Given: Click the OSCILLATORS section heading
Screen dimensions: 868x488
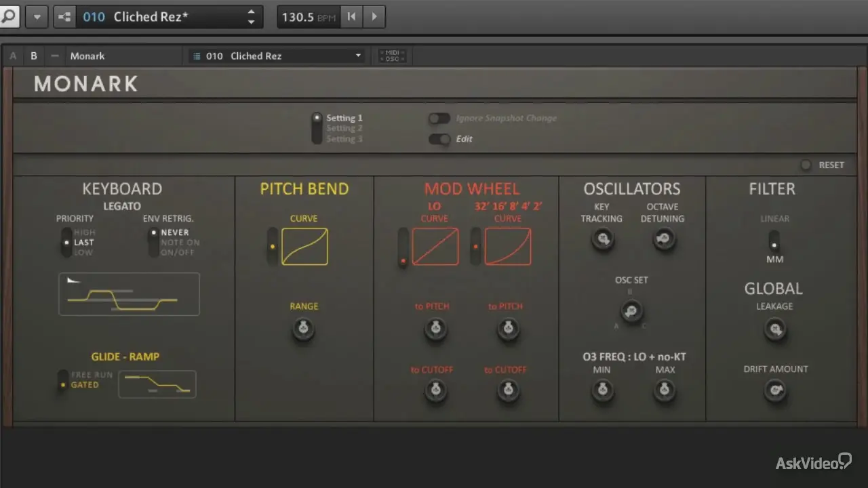Looking at the screenshot, I should [632, 189].
